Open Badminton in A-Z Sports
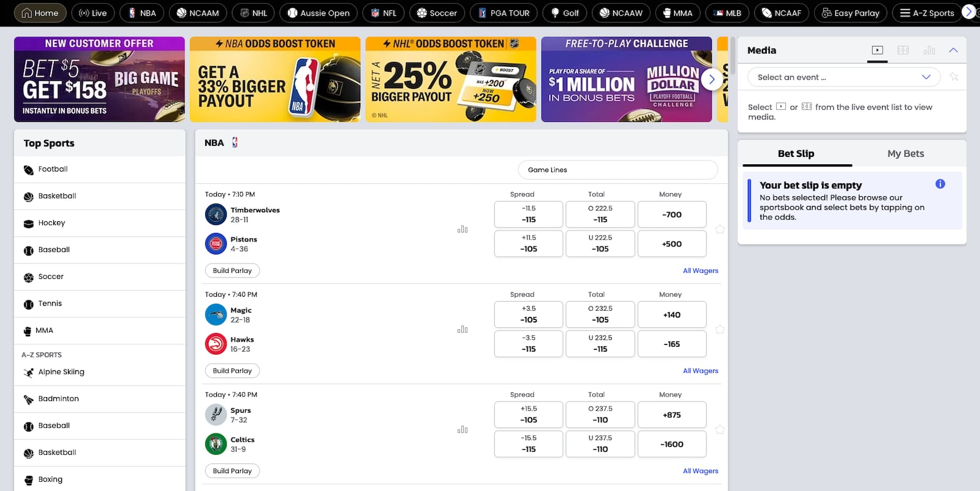Screen dimensions: 980x491 [x=99, y=399]
